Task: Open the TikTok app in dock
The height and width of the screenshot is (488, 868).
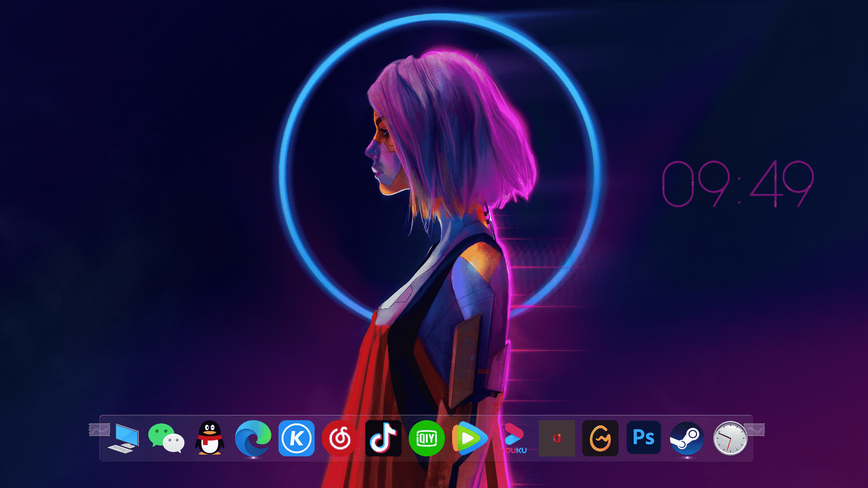Action: (x=383, y=438)
